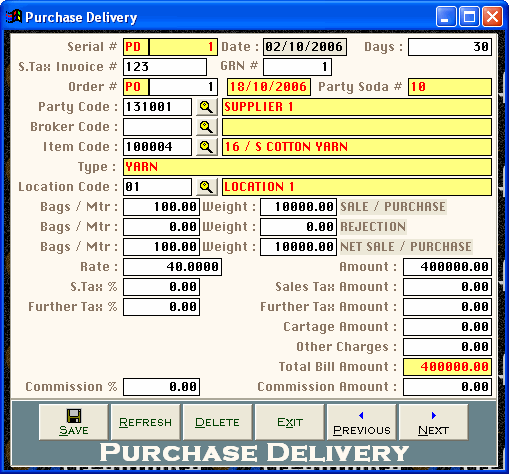Image resolution: width=509 pixels, height=474 pixels.
Task: Focus the Other Charges field
Action: [447, 347]
